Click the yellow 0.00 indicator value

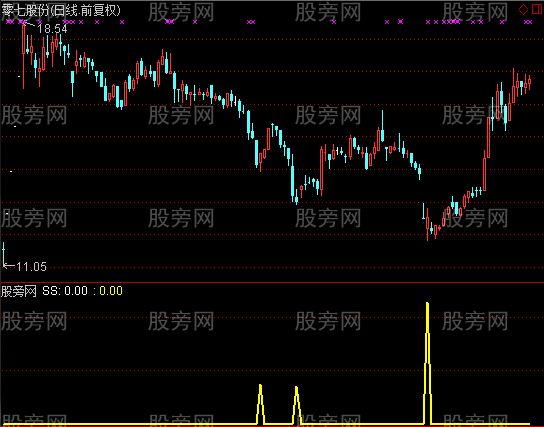(111, 291)
